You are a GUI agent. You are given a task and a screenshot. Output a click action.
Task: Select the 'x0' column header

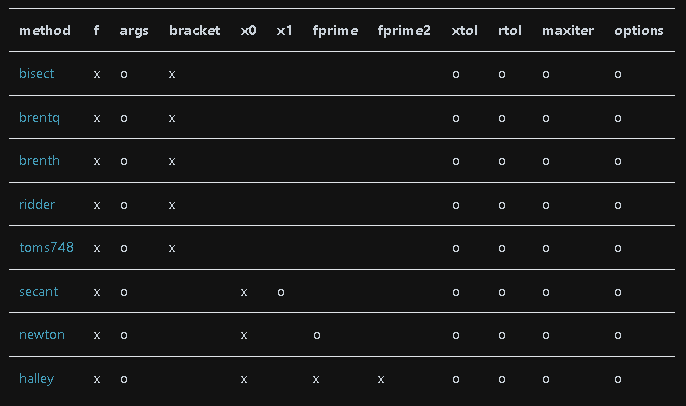(x=249, y=30)
